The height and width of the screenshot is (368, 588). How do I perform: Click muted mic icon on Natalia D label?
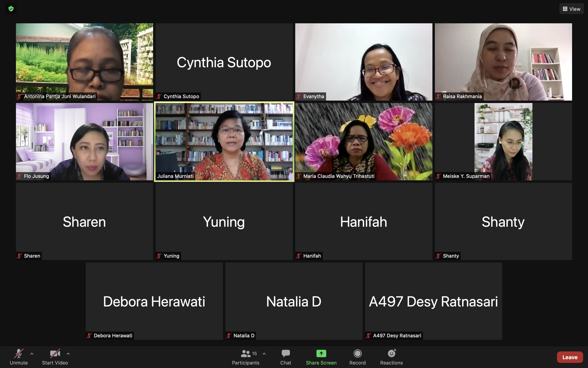229,336
